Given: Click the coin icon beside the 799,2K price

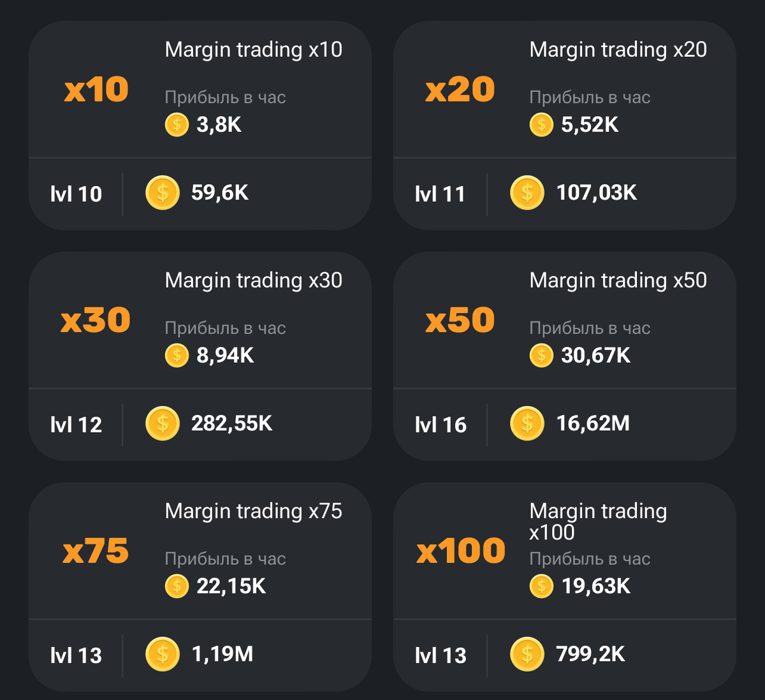Looking at the screenshot, I should pos(526,654).
